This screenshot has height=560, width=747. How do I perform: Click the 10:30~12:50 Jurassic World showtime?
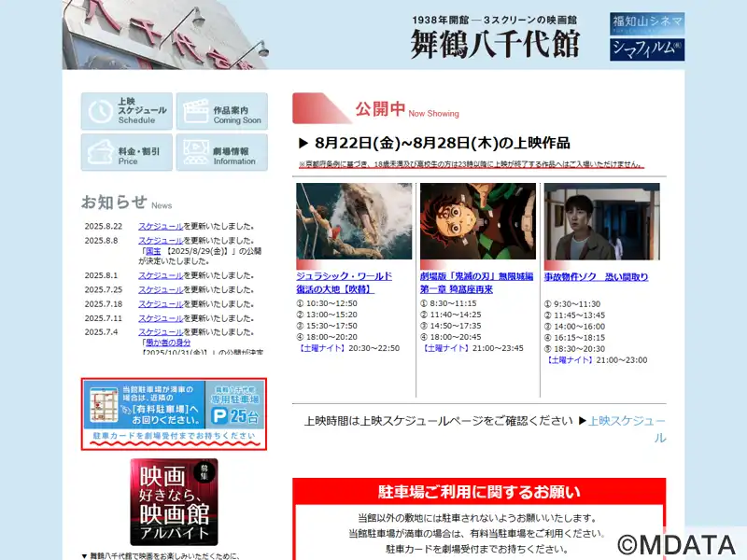click(327, 303)
